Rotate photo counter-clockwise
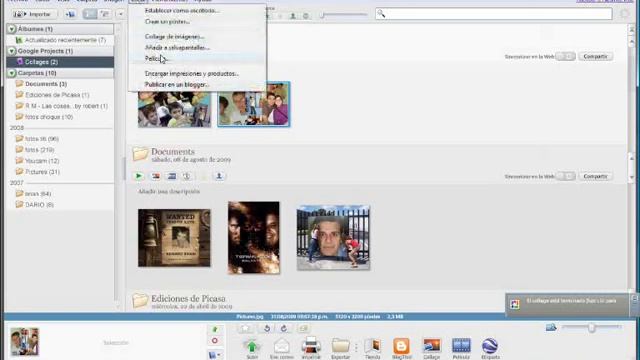Image resolution: width=640 pixels, height=360 pixels. pyautogui.click(x=267, y=328)
